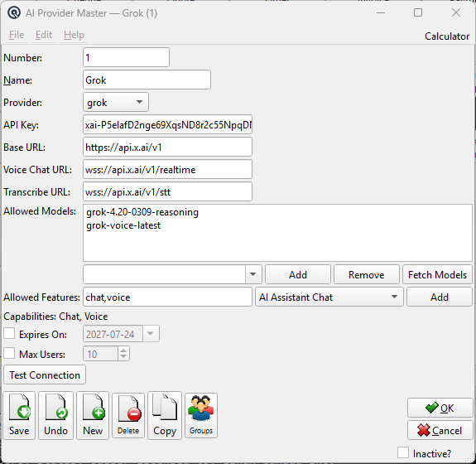Image resolution: width=476 pixels, height=464 pixels.
Task: Open the Groups people icon
Action: tap(201, 415)
